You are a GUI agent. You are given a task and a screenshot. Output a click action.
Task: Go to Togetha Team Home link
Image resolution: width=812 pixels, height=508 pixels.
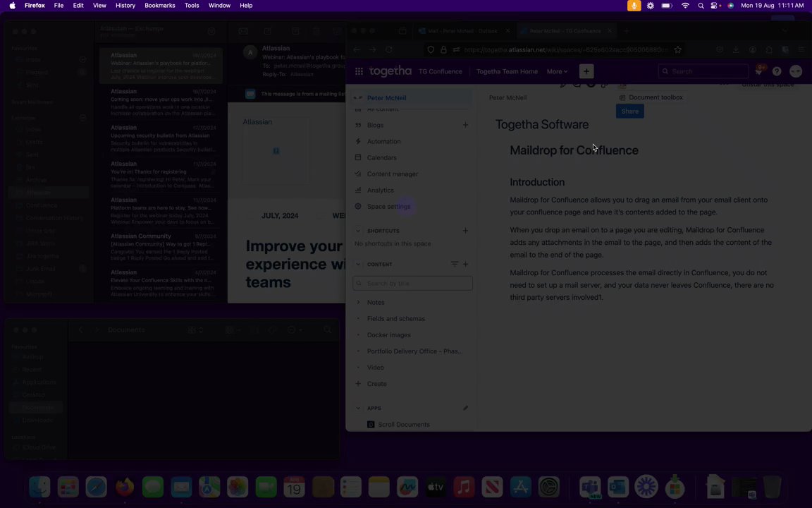(507, 71)
